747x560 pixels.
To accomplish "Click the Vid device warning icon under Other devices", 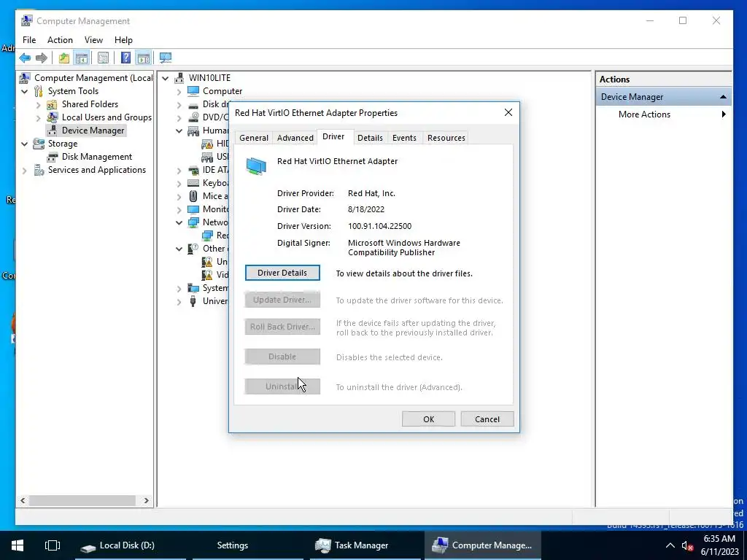I will 207,275.
